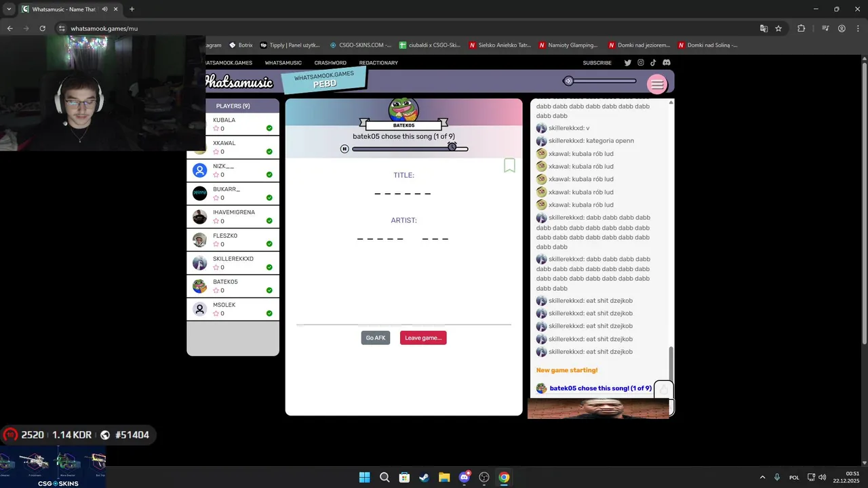868x488 pixels.
Task: Open the Domki nad jeziorem bookmark
Action: 639,45
